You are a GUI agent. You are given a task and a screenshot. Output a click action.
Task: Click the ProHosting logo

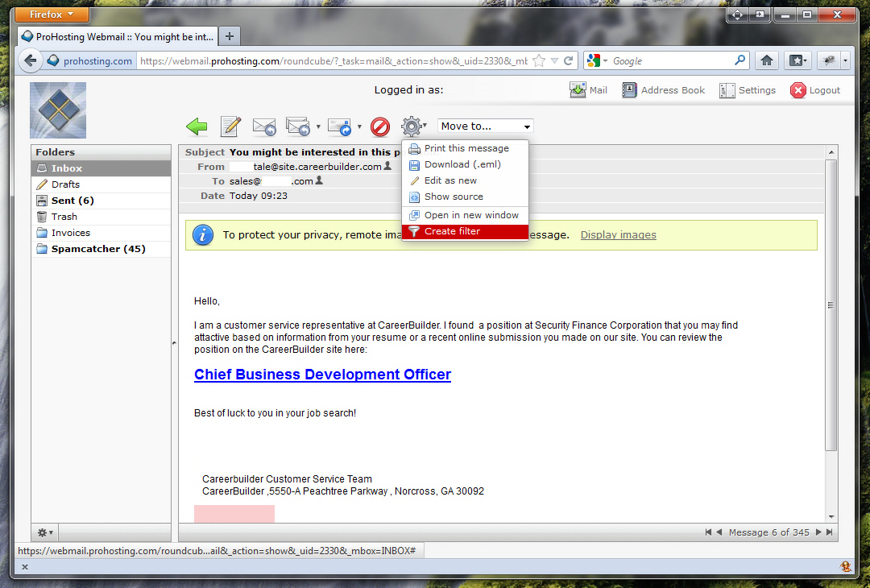tap(58, 110)
